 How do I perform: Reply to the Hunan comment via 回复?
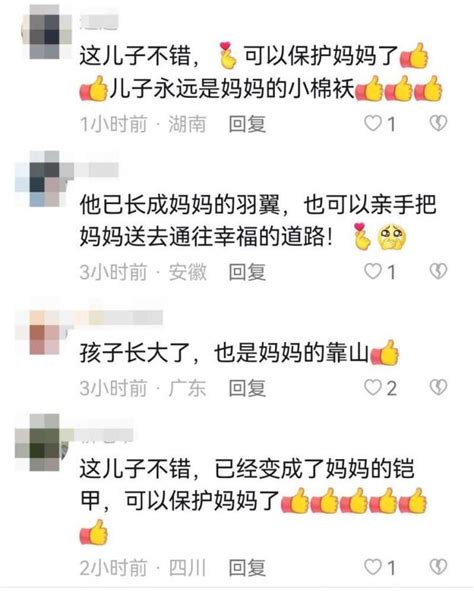pos(247,124)
